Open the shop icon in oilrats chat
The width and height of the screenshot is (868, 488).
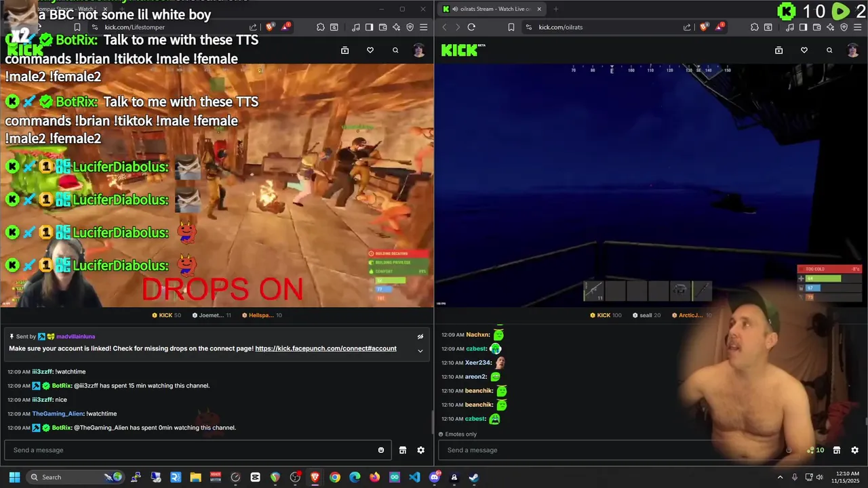837,450
